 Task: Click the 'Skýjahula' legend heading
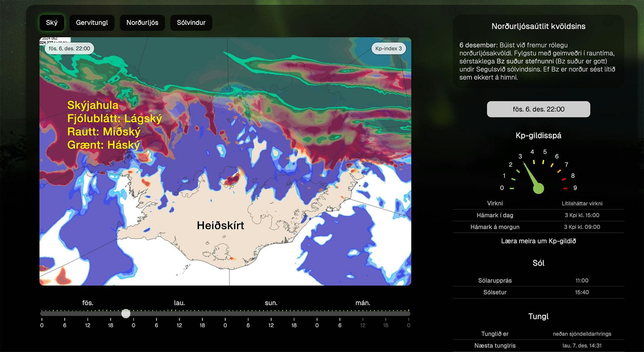coord(93,105)
